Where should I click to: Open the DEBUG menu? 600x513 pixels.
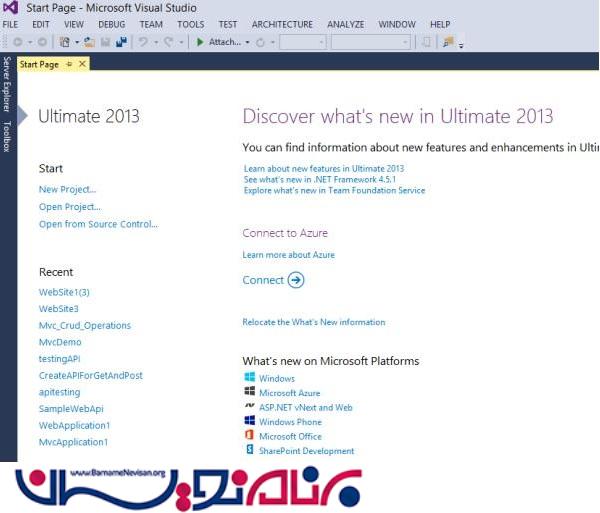coord(112,24)
